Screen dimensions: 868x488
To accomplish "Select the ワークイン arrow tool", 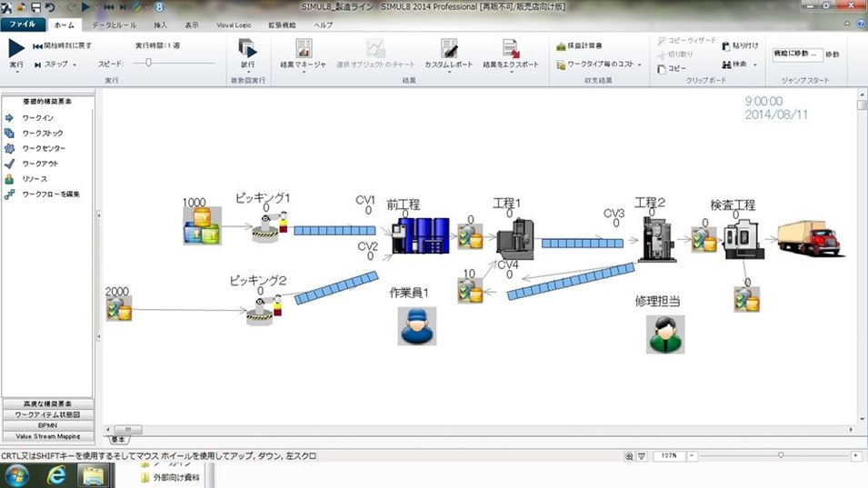I will coord(10,117).
